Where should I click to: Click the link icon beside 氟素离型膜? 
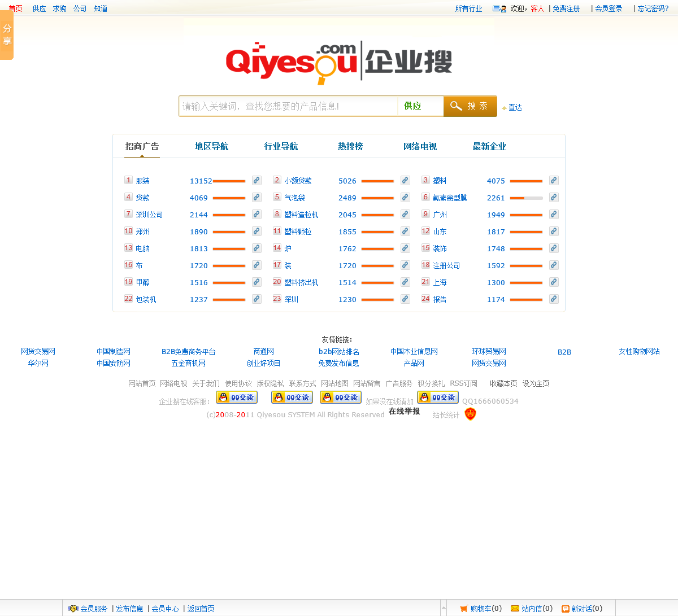tap(554, 198)
